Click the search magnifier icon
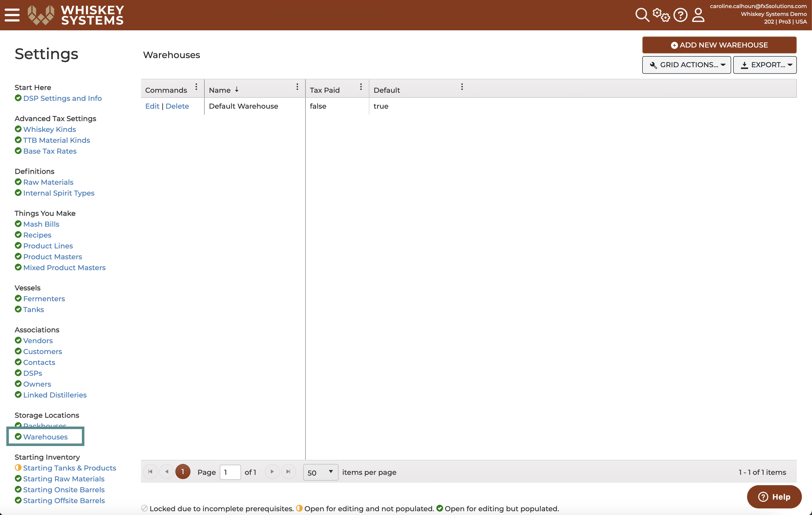The image size is (812, 515). pos(642,15)
